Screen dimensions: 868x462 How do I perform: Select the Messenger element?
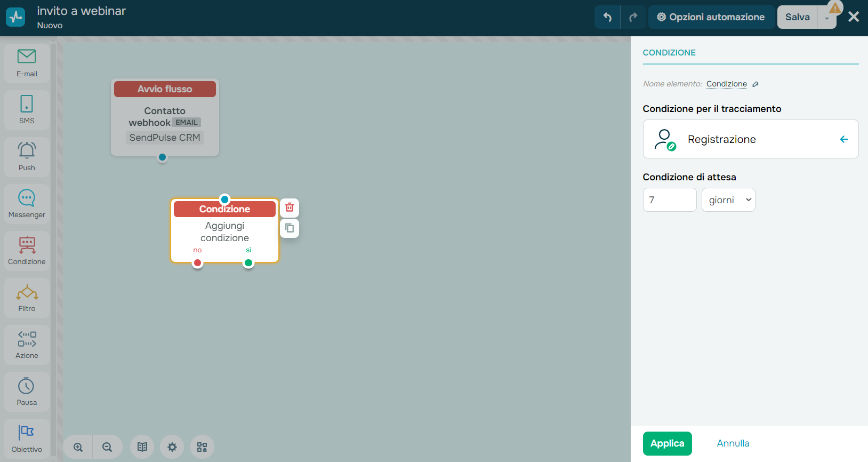coord(27,204)
